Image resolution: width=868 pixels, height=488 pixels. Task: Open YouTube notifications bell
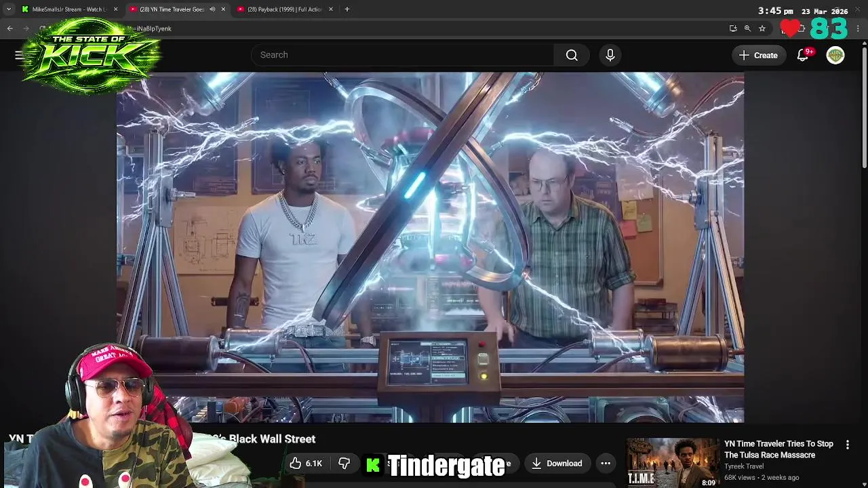coord(803,56)
